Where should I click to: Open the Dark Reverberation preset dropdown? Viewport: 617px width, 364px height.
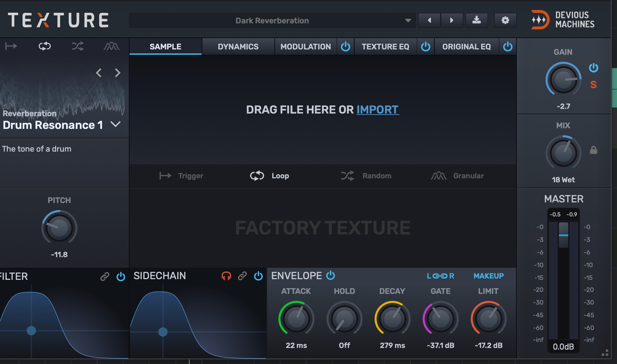(408, 21)
